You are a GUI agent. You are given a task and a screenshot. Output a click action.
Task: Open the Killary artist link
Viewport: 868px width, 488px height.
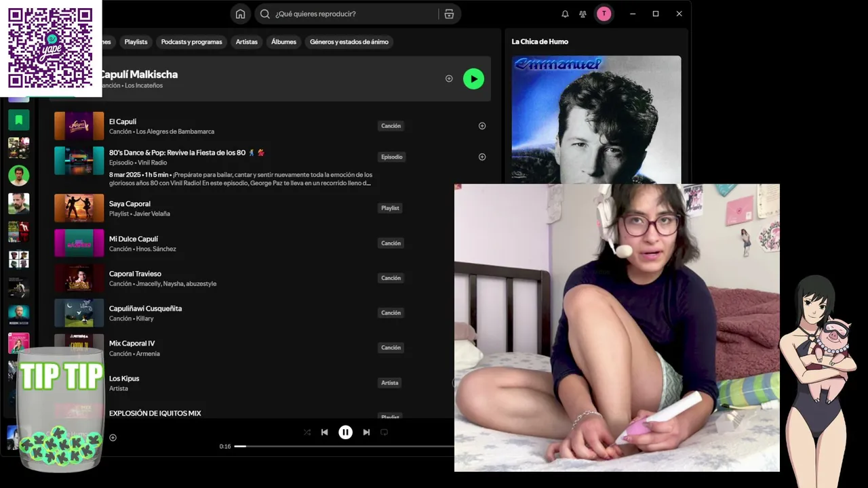145,319
